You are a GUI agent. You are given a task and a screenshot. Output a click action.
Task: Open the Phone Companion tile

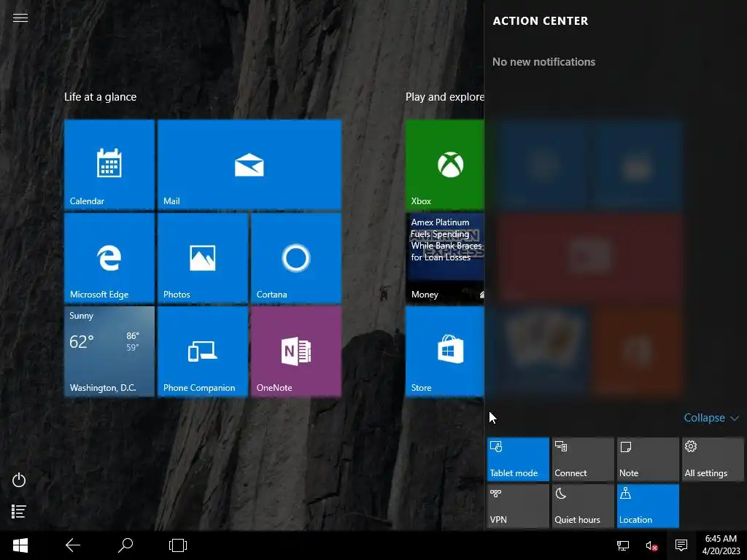click(203, 351)
